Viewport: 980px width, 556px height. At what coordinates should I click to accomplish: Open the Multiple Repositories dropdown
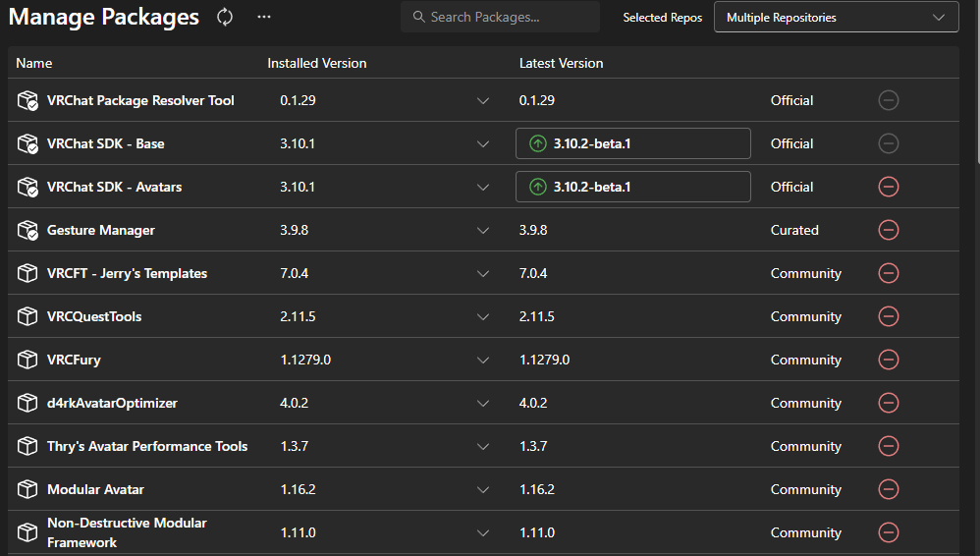click(x=837, y=17)
